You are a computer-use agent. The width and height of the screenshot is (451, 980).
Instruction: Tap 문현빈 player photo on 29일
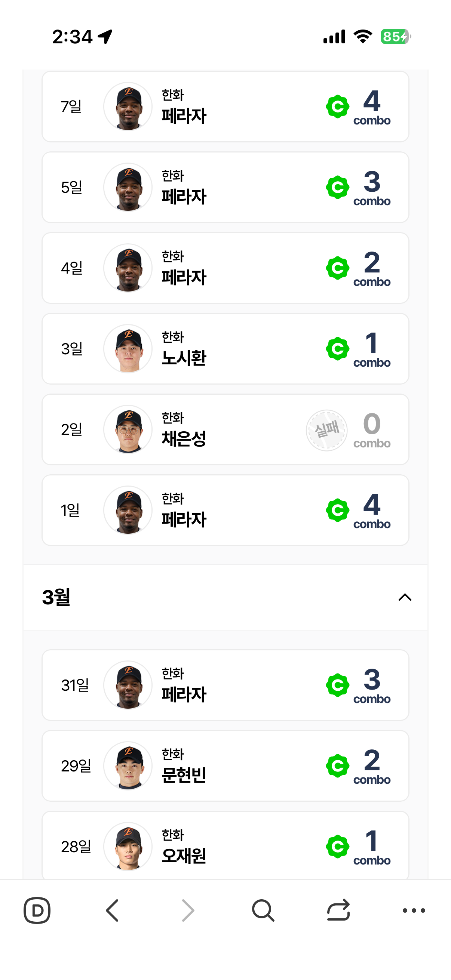tap(128, 766)
